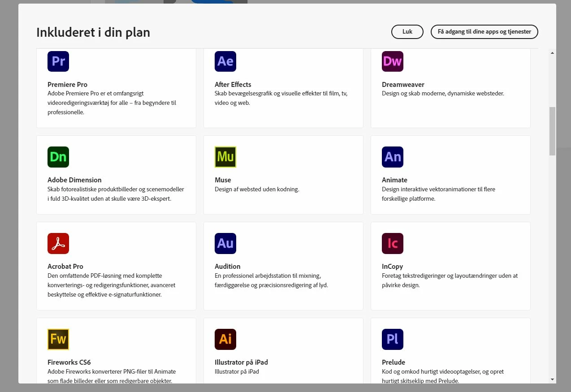The height and width of the screenshot is (392, 571).
Task: Select the Acrobat Pro title text
Action: coord(65,266)
